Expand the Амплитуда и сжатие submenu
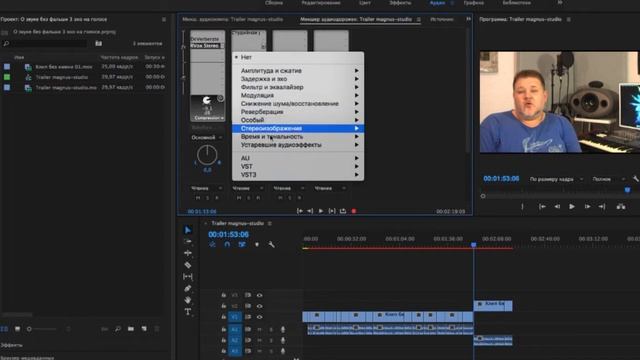Screen dimensions: 640x360 click(x=298, y=71)
